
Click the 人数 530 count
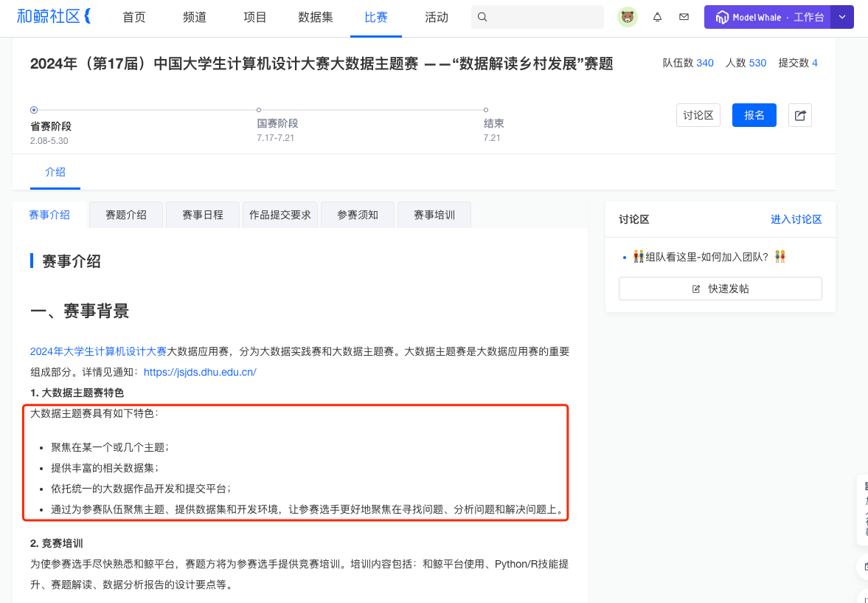point(746,63)
